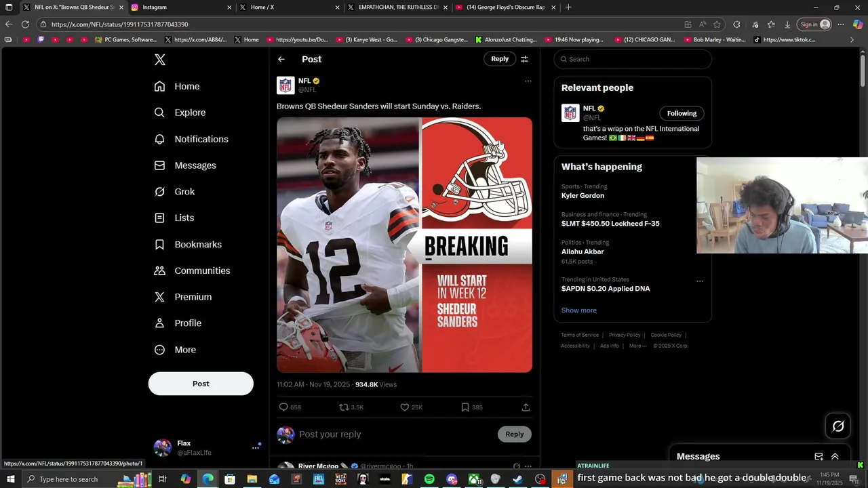Click the browser address bar

coord(359,24)
